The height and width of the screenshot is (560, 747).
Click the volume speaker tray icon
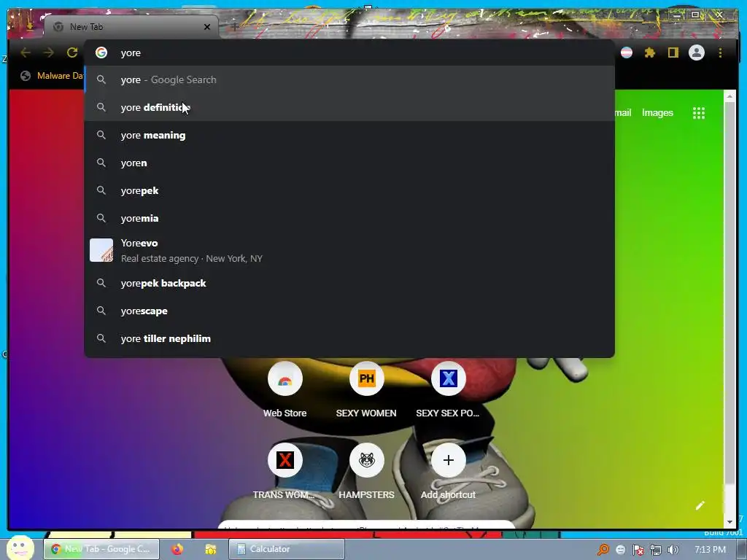click(673, 550)
